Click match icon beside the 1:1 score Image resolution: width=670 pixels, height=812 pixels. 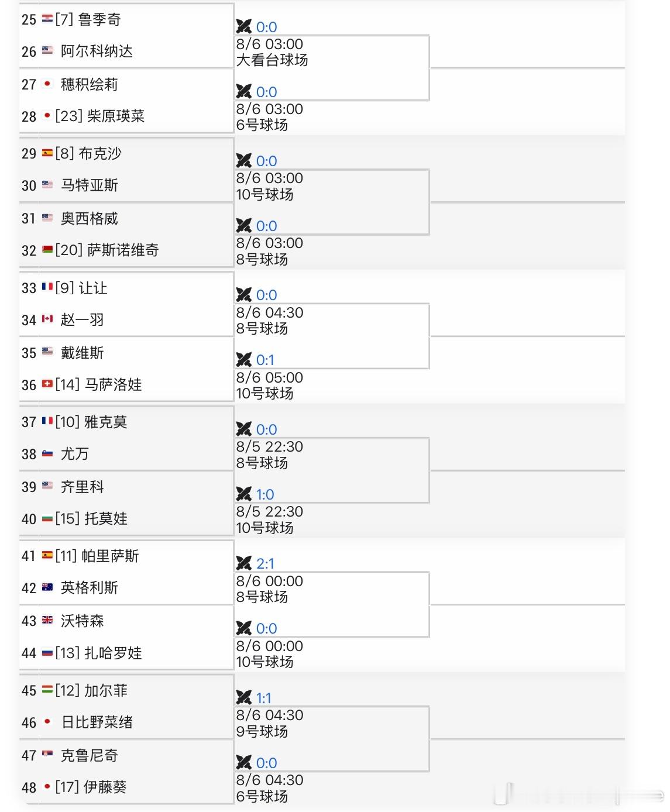click(x=244, y=697)
